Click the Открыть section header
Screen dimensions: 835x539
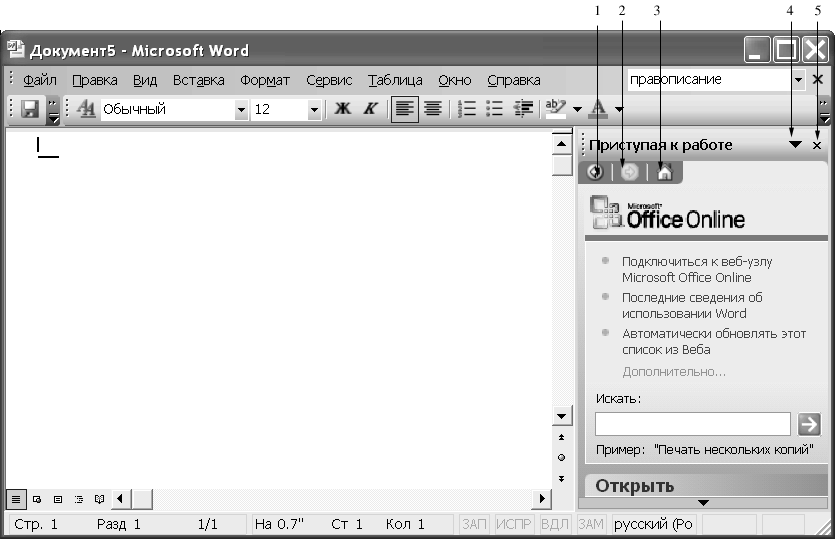coord(706,486)
